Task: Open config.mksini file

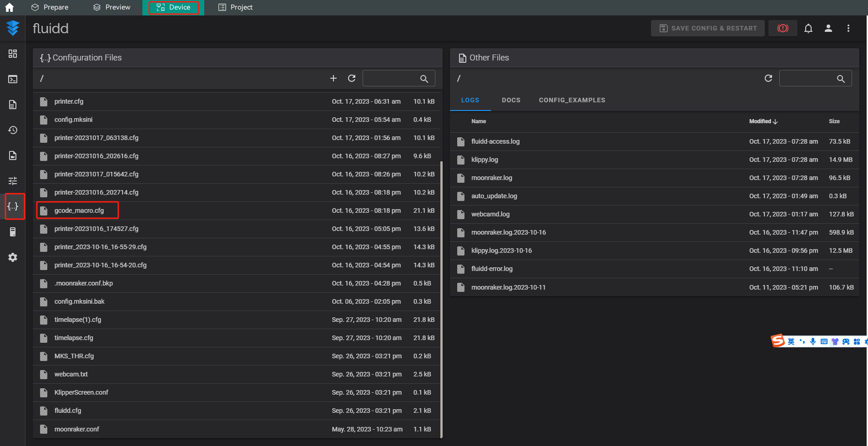Action: pyautogui.click(x=237, y=120)
